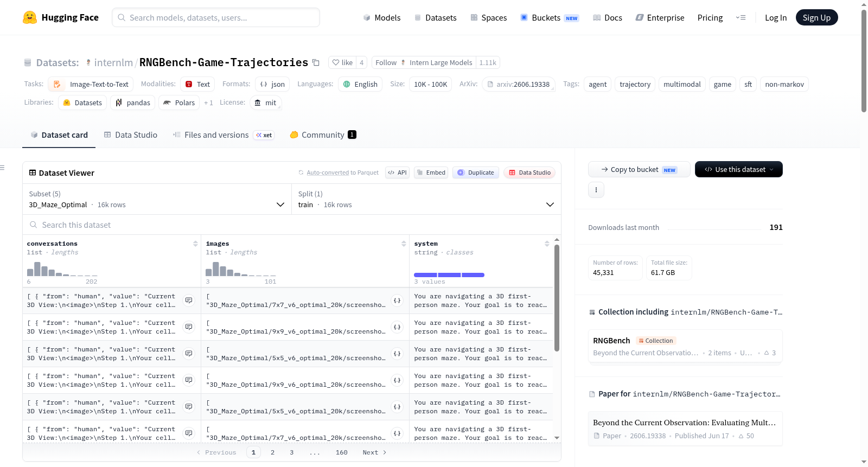Open the Community tab
Image resolution: width=868 pixels, height=467 pixels.
[323, 135]
